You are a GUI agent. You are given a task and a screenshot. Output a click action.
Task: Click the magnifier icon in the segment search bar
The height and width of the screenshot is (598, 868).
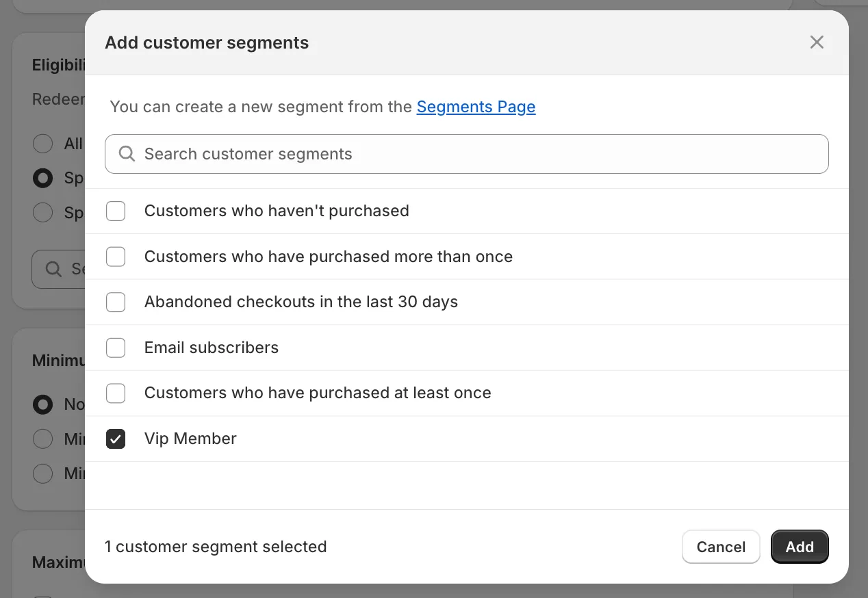(127, 154)
